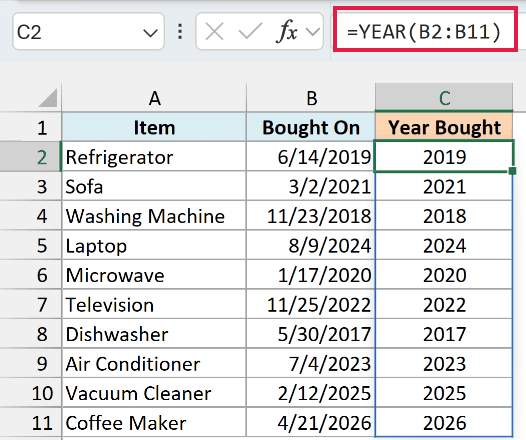Open the Insert Function fx icon
Viewport: 526px width, 440px height.
pos(287,32)
